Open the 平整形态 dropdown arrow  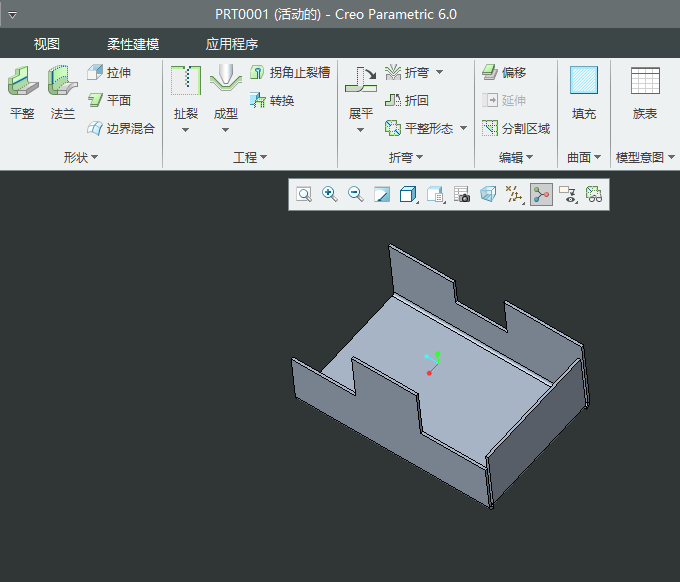463,129
